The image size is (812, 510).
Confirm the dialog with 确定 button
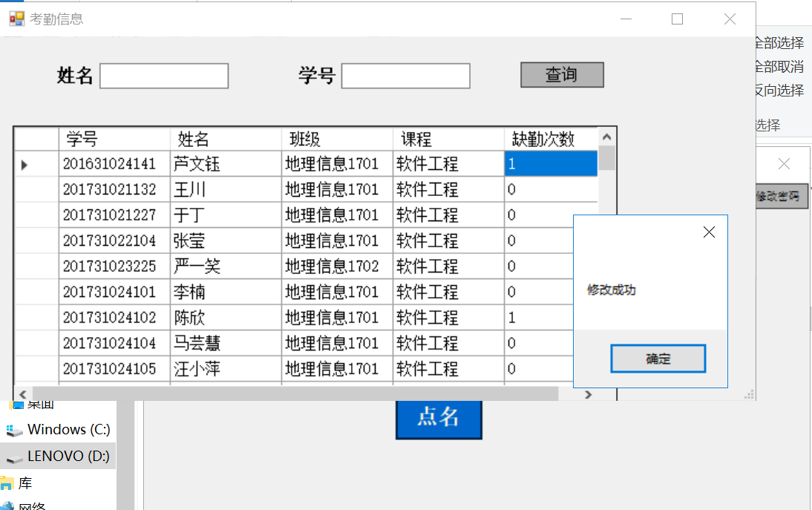658,359
